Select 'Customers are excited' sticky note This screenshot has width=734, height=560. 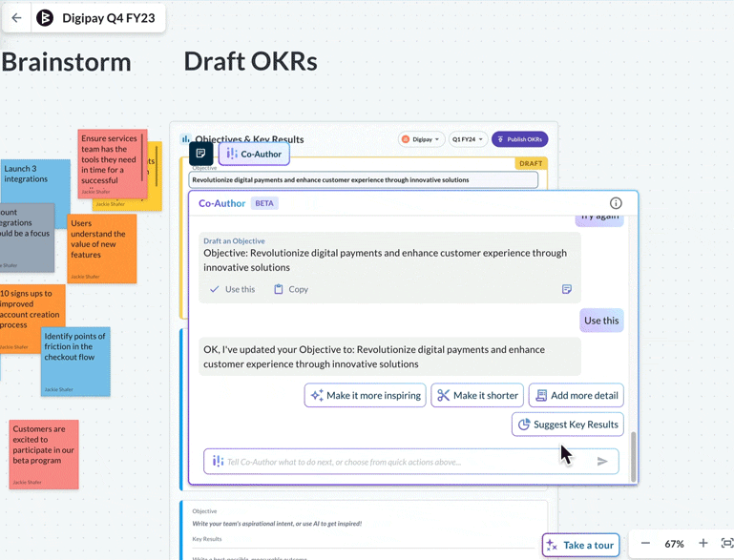tap(44, 454)
